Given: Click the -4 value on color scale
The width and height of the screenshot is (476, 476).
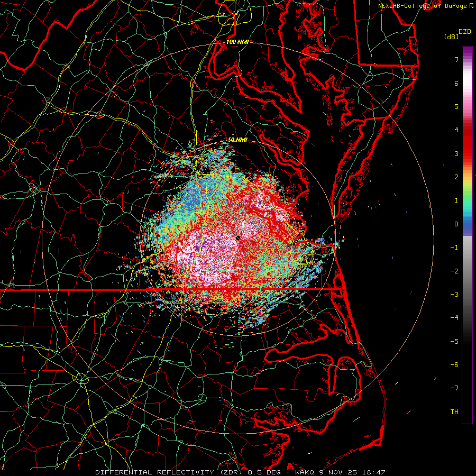Looking at the screenshot, I should pos(454,317).
